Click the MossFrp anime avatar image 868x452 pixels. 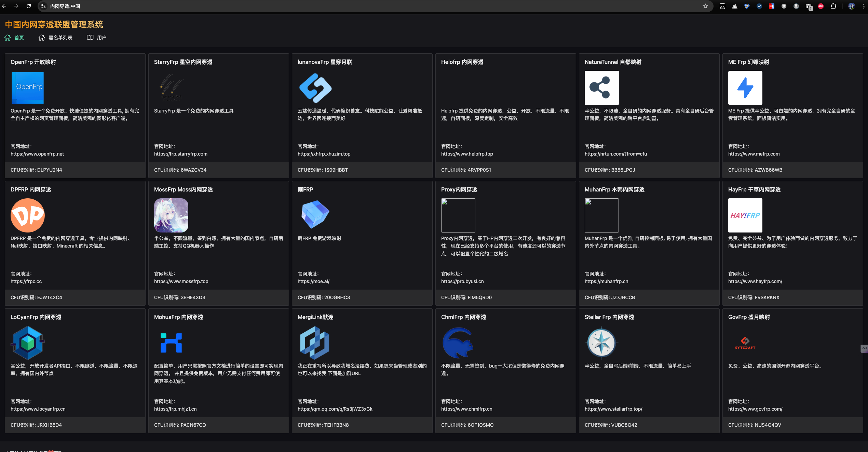(171, 215)
